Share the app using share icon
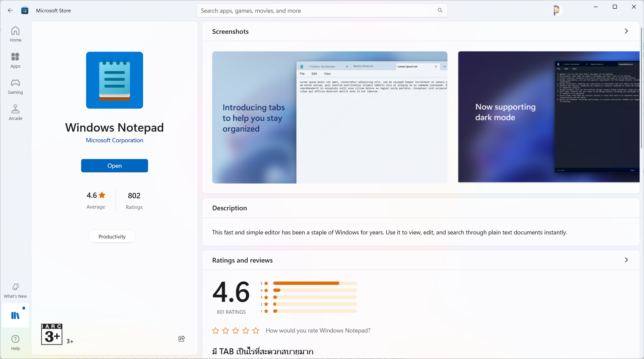Viewport: 644px width, 359px height. coord(182,339)
